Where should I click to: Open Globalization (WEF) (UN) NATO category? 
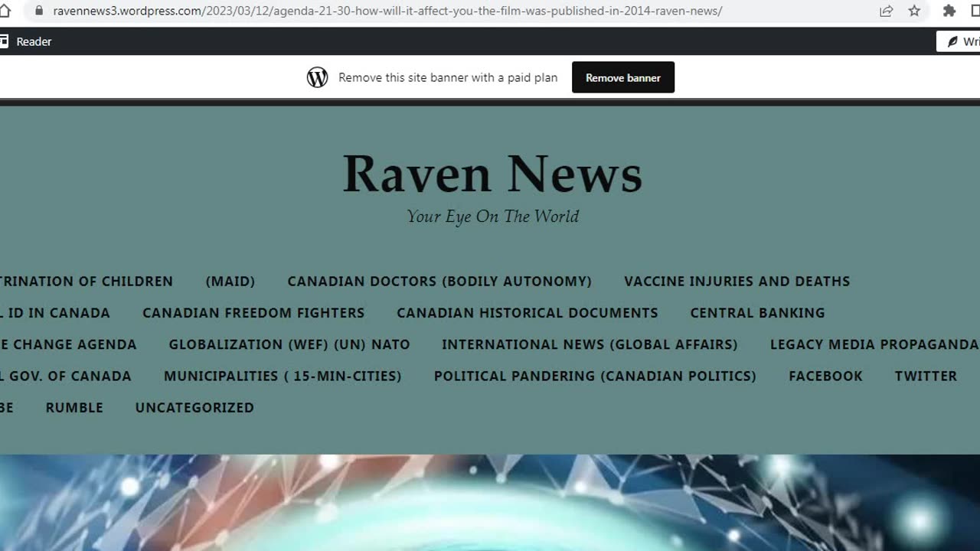[x=289, y=344]
